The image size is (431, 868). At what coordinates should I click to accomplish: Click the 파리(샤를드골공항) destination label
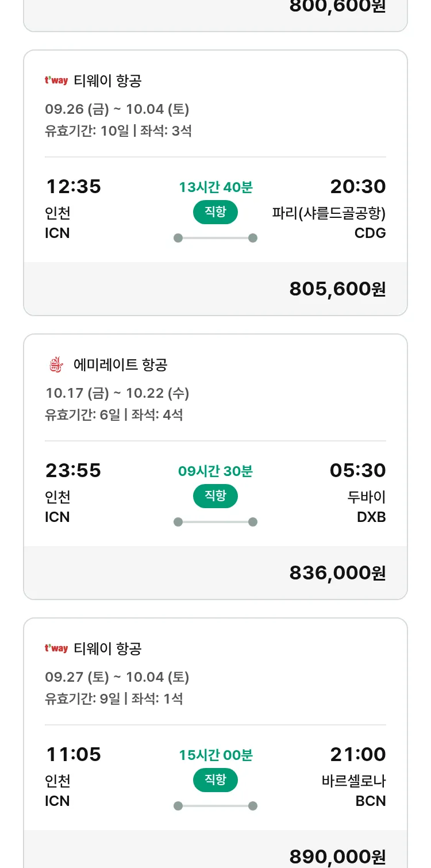[x=329, y=213]
